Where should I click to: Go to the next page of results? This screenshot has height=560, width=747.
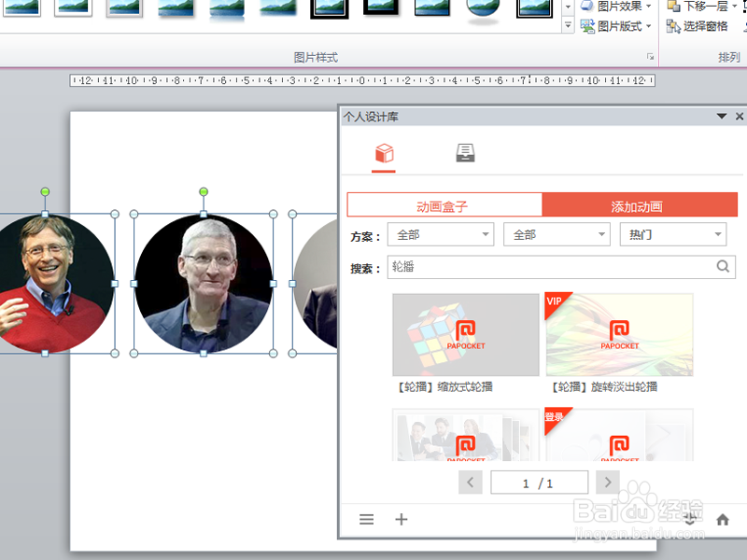(608, 483)
